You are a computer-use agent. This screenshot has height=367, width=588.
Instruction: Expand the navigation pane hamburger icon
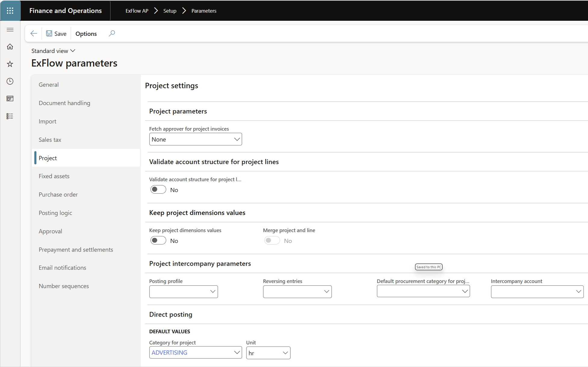point(10,30)
